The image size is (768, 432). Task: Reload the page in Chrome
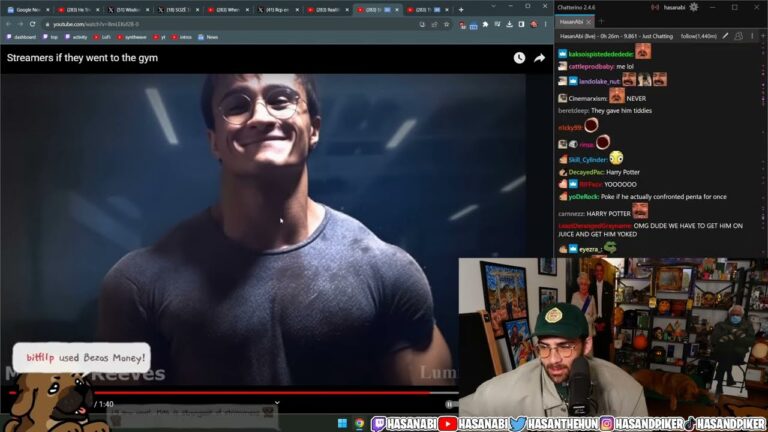click(x=32, y=24)
